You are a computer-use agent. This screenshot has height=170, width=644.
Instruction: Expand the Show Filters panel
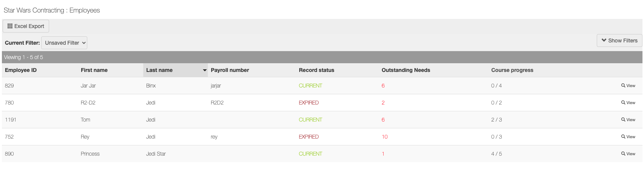619,41
